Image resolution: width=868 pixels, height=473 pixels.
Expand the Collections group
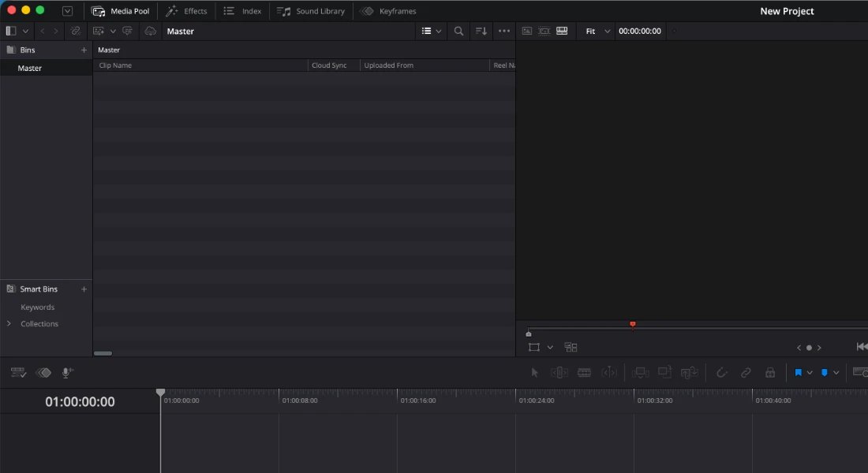click(x=9, y=324)
